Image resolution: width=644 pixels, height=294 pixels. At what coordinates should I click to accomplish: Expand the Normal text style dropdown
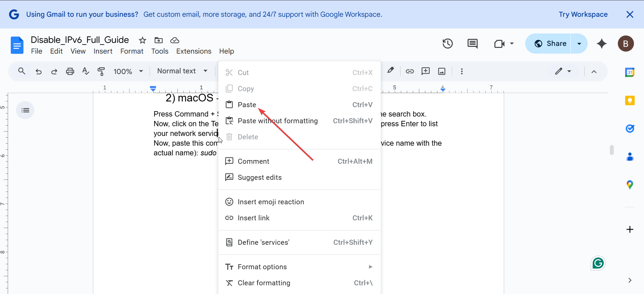coord(182,71)
